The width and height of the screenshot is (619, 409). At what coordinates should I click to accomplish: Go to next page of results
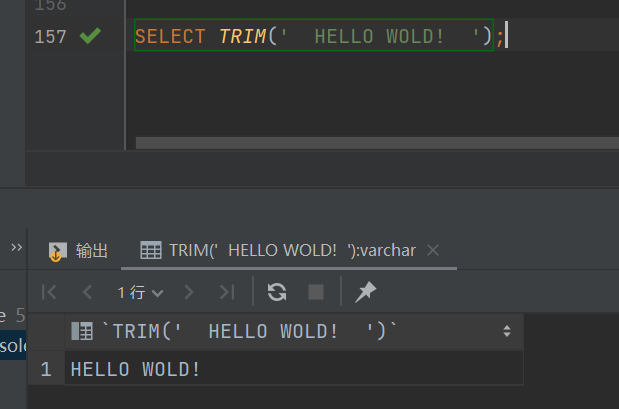pyautogui.click(x=189, y=292)
